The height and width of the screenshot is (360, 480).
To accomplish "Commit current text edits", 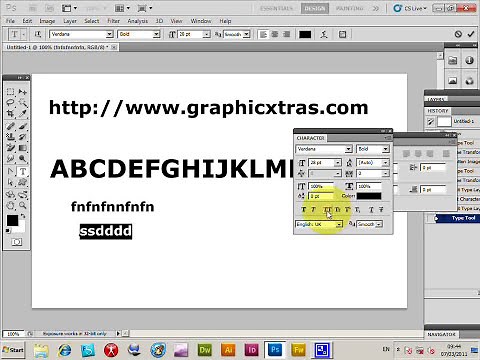I will coord(471,34).
